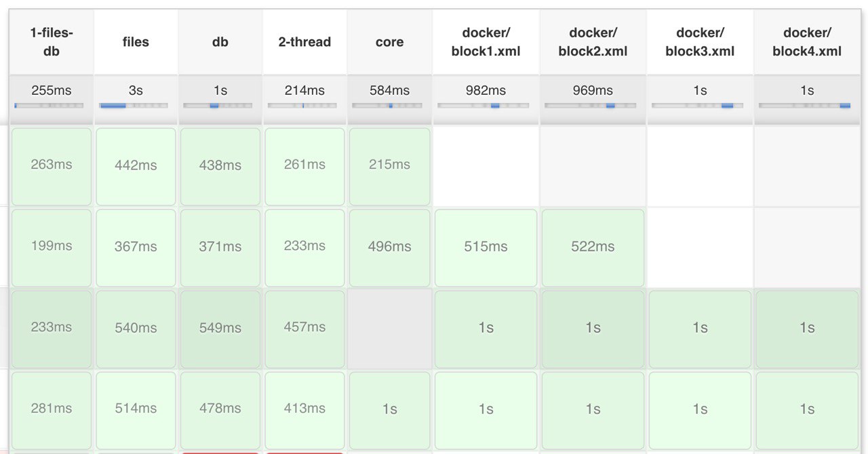The image size is (868, 454).
Task: Click the empty gray core cell
Action: [390, 329]
